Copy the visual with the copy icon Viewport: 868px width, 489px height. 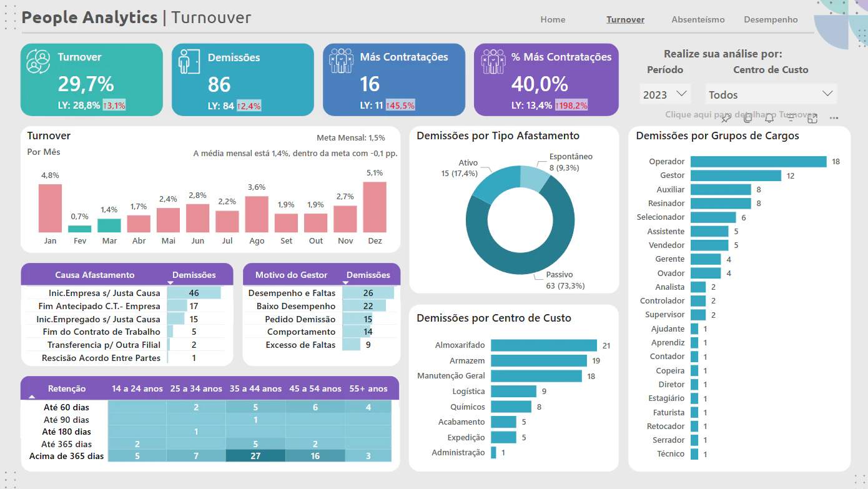(x=747, y=118)
